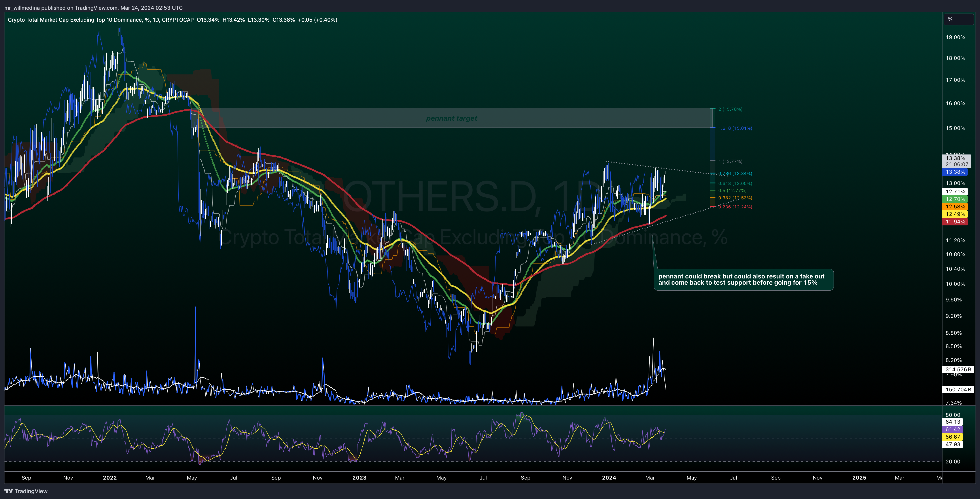Click the 8.80% price axis label

[x=953, y=333]
